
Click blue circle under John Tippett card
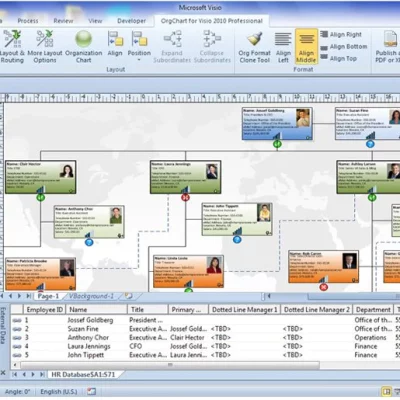[237, 239]
